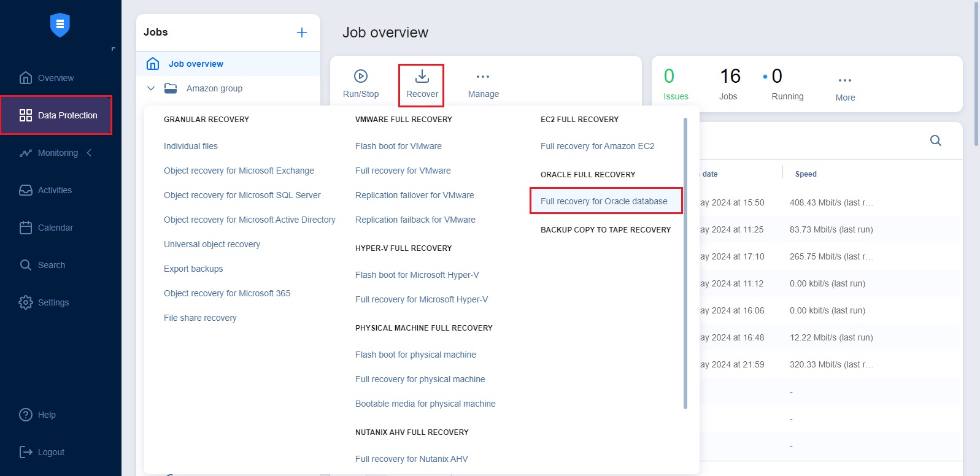
Task: Click the Run/Stop play icon
Action: 361,76
